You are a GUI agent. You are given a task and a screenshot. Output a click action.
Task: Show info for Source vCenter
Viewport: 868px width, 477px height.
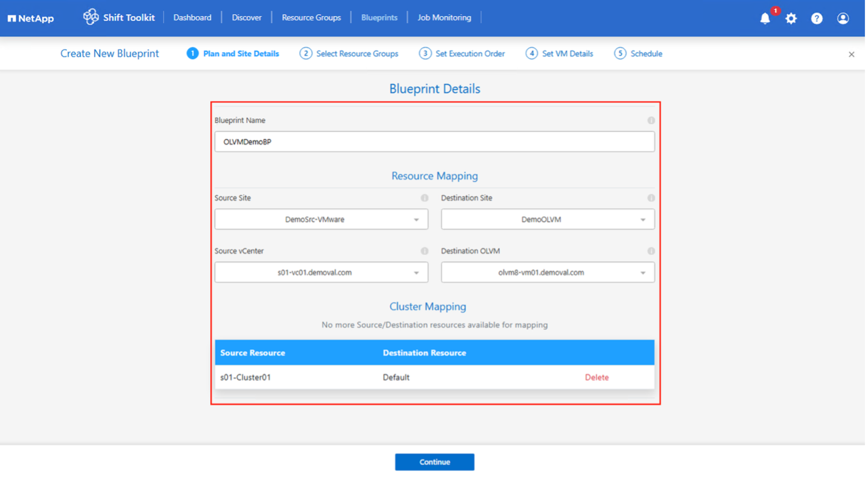pos(426,252)
